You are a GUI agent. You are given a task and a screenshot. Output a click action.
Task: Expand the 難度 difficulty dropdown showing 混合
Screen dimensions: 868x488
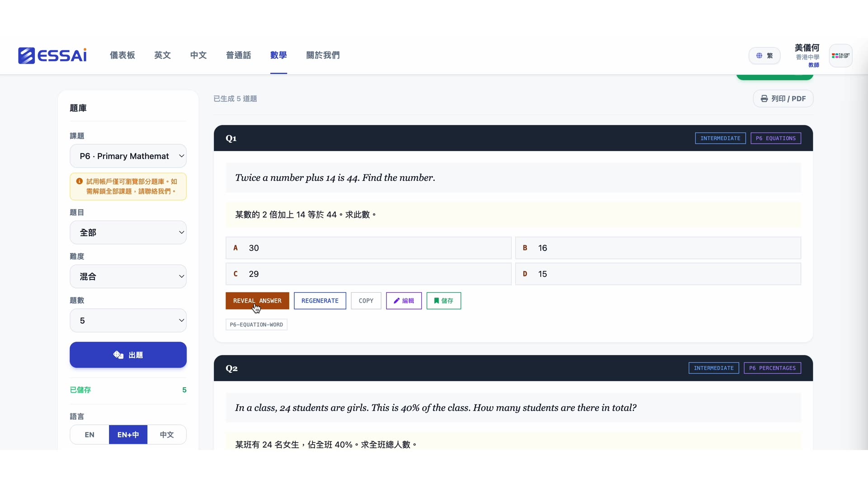coord(128,276)
